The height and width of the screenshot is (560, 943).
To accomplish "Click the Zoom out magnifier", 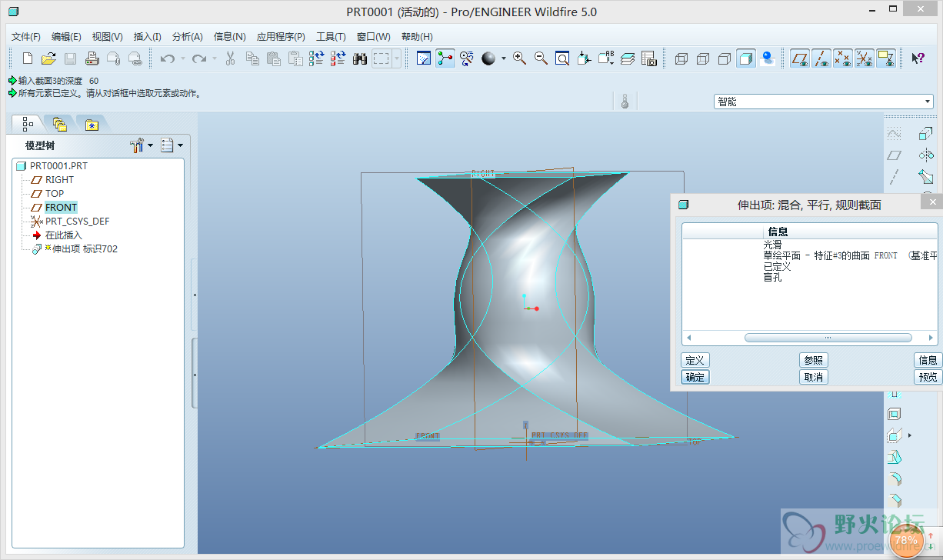I will (x=541, y=58).
